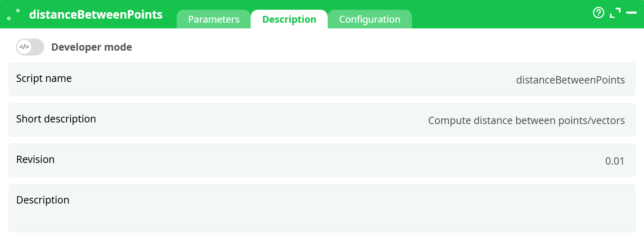Click the Script name label
The width and height of the screenshot is (644, 240).
[x=44, y=79]
